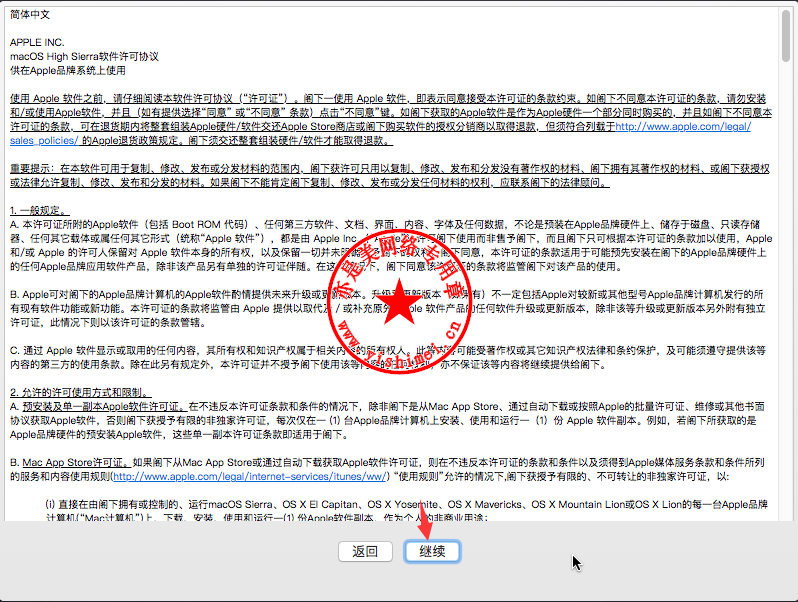798x602 pixels.
Task: Click the 返回 (Back) button
Action: point(365,551)
